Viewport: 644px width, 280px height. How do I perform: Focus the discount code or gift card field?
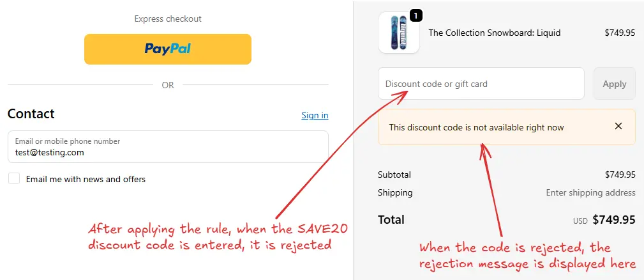[481, 84]
